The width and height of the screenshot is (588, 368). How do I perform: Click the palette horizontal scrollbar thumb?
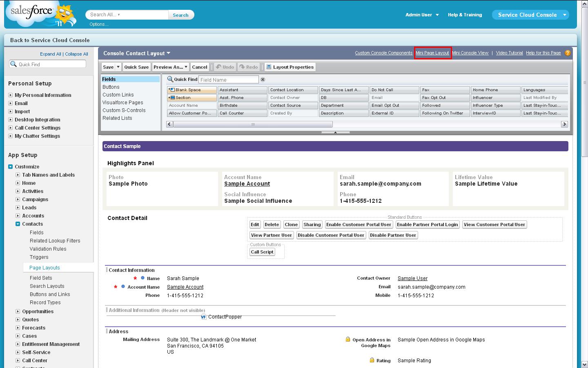pyautogui.click(x=253, y=124)
